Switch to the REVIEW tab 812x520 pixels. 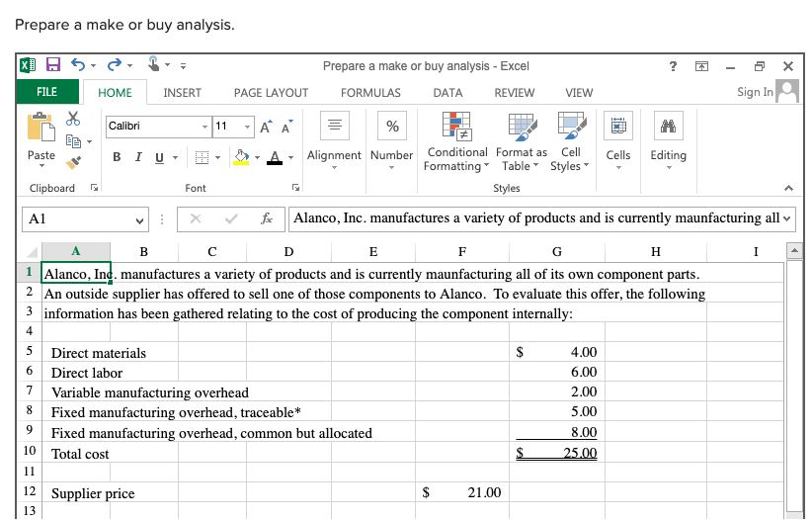515,93
